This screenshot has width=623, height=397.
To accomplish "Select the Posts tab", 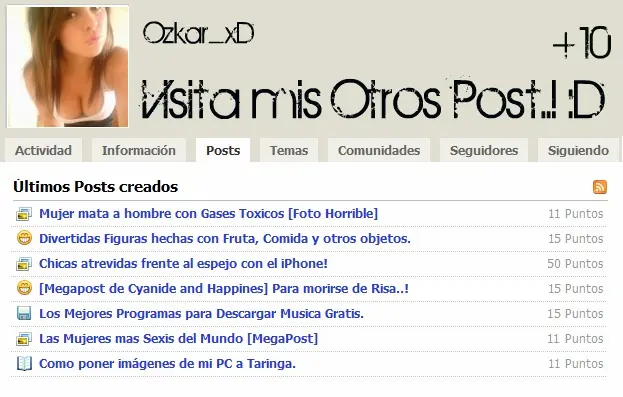I will [x=223, y=150].
